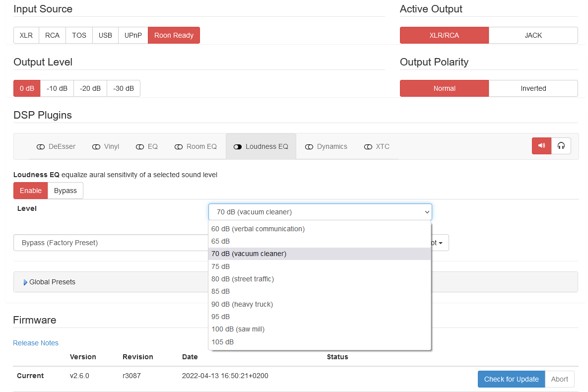Select the headphones output icon button

click(561, 146)
